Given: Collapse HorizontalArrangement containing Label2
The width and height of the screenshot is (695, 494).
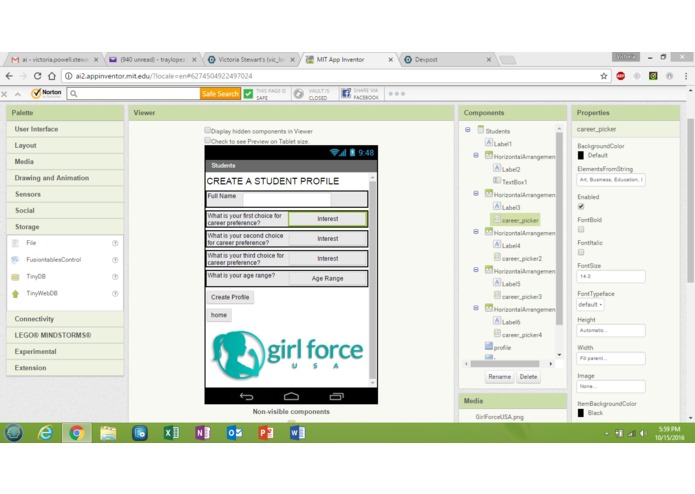Looking at the screenshot, I should point(476,156).
